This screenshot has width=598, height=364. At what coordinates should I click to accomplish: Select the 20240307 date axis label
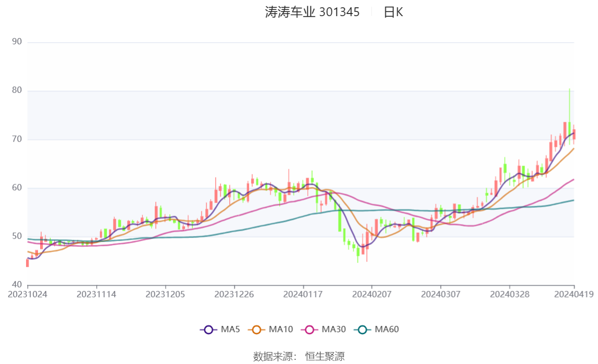pyautogui.click(x=441, y=295)
